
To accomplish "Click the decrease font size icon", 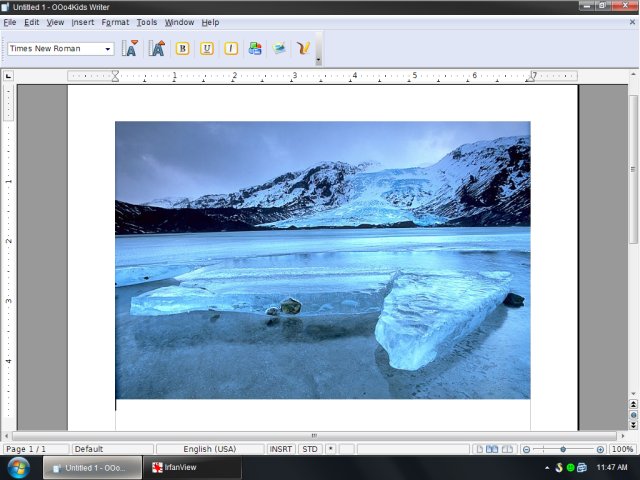I will (x=130, y=48).
